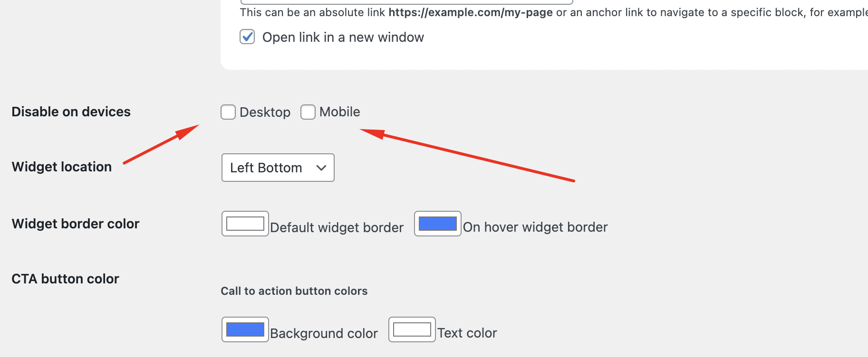Pick the Default widget border color swatch
This screenshot has height=357, width=868.
(245, 224)
